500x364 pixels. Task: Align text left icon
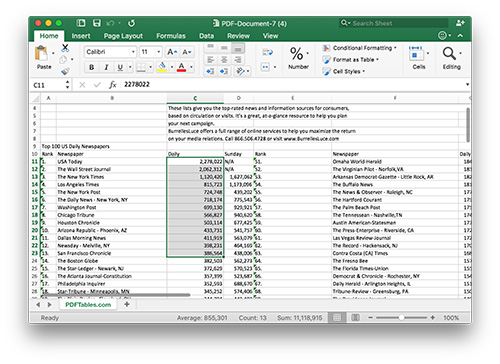[x=210, y=60]
